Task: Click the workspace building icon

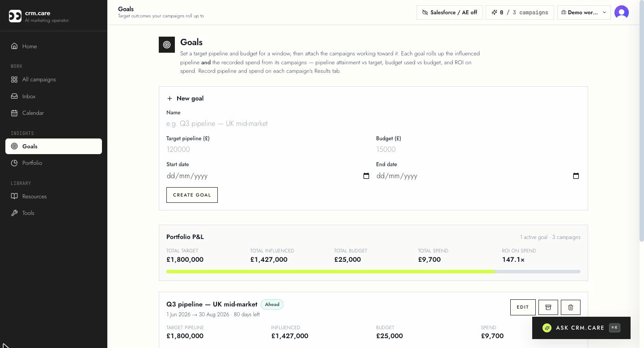Action: (x=564, y=13)
